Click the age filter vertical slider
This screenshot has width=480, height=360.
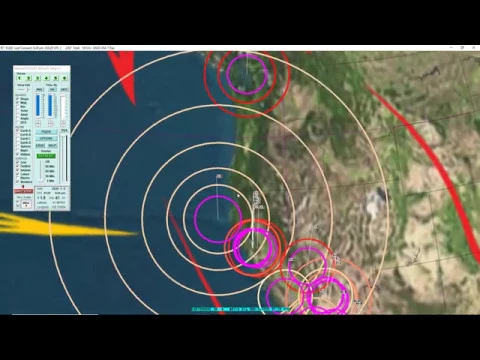tap(51, 106)
